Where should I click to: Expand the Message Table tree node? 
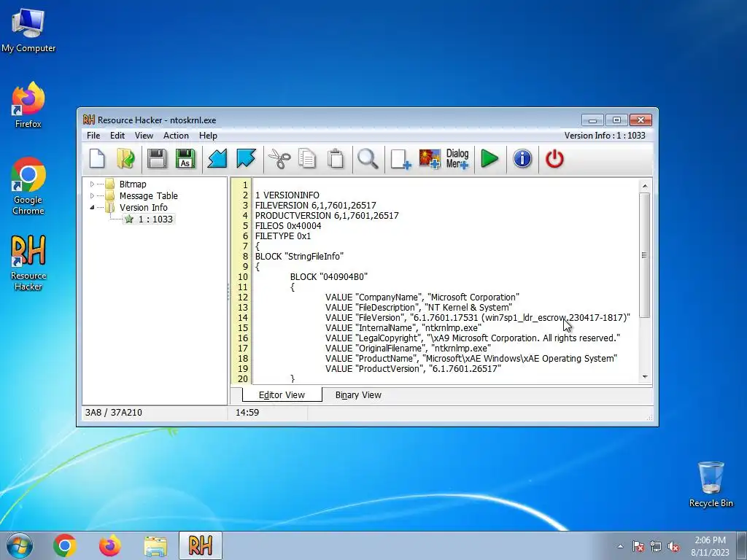[92, 195]
